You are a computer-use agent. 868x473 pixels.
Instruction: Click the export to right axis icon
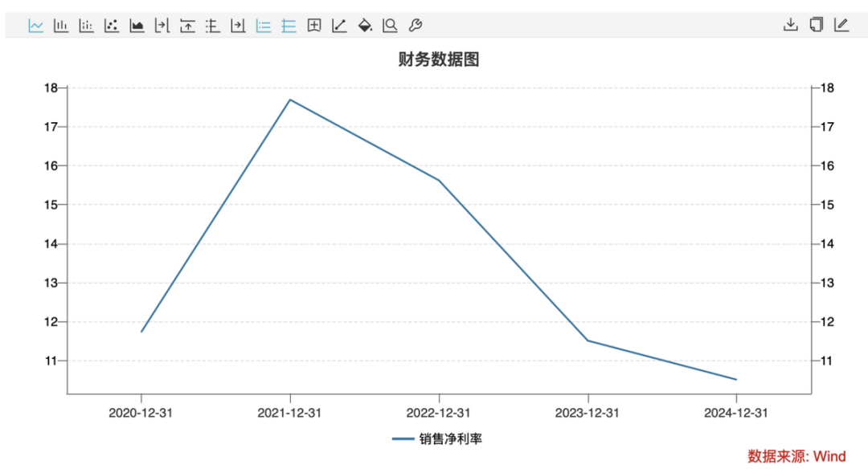238,25
